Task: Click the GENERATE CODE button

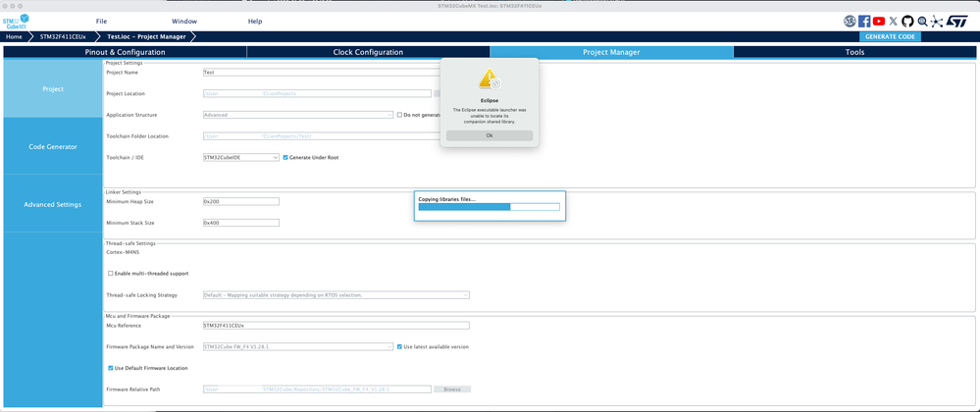Action: 890,37
